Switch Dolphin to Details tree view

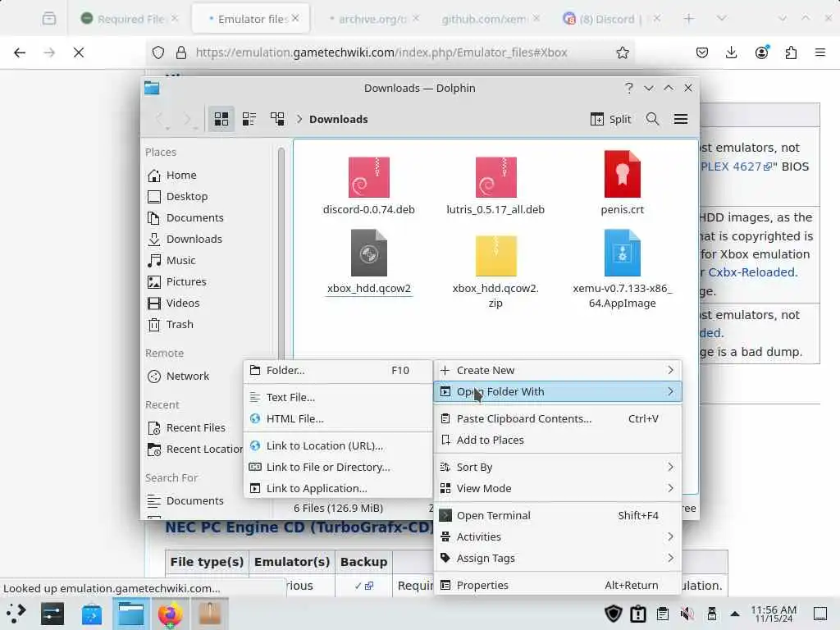[277, 119]
